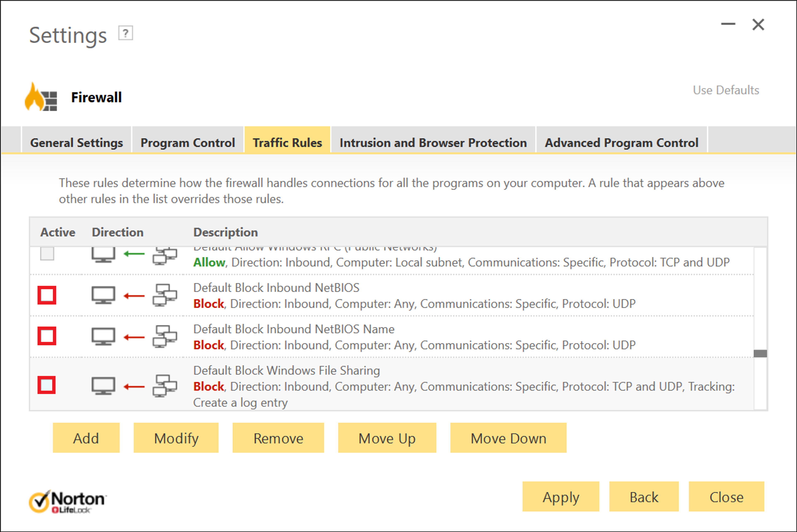The width and height of the screenshot is (797, 532).
Task: Click the Firewall flame and brick wall icon
Action: [41, 97]
